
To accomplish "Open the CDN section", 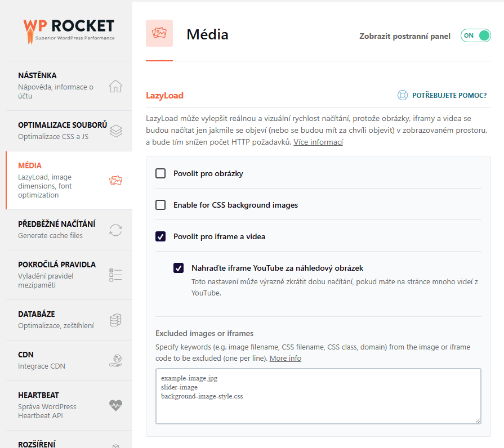I will (x=69, y=360).
